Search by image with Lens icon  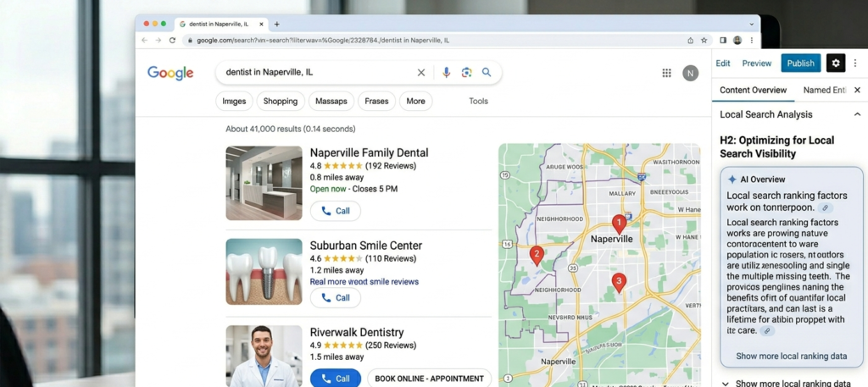(467, 73)
